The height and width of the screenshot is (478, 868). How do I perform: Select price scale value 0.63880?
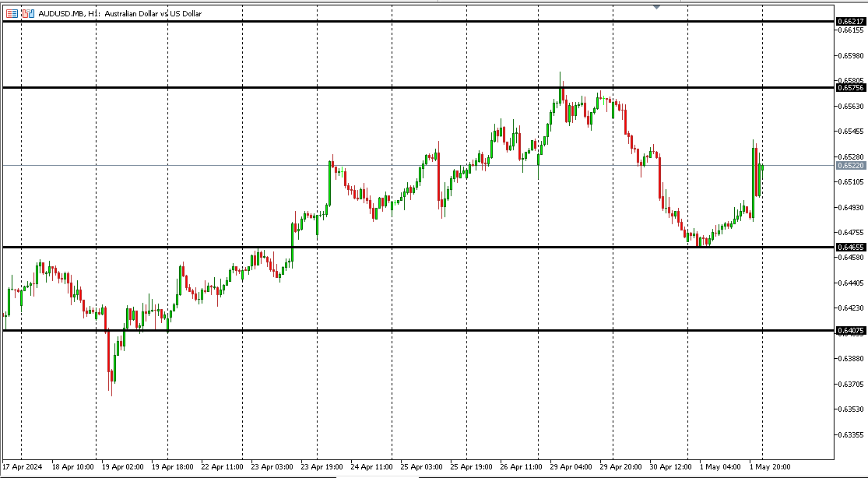852,358
